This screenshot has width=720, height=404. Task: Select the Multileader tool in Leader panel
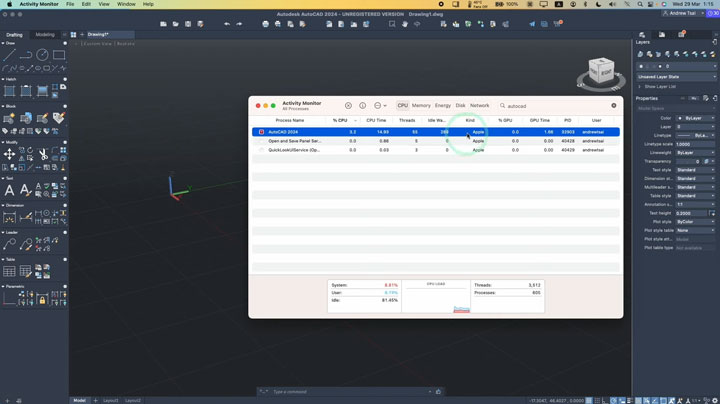pos(9,244)
